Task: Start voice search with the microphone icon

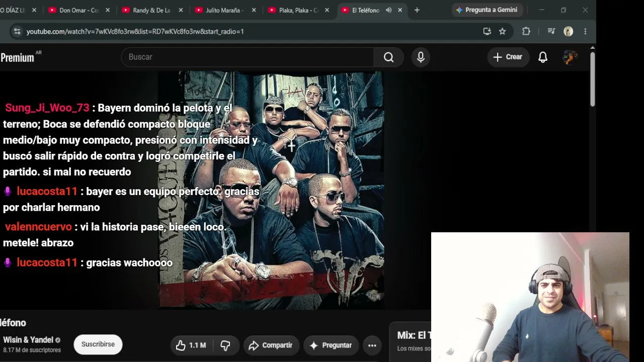Action: point(421,57)
